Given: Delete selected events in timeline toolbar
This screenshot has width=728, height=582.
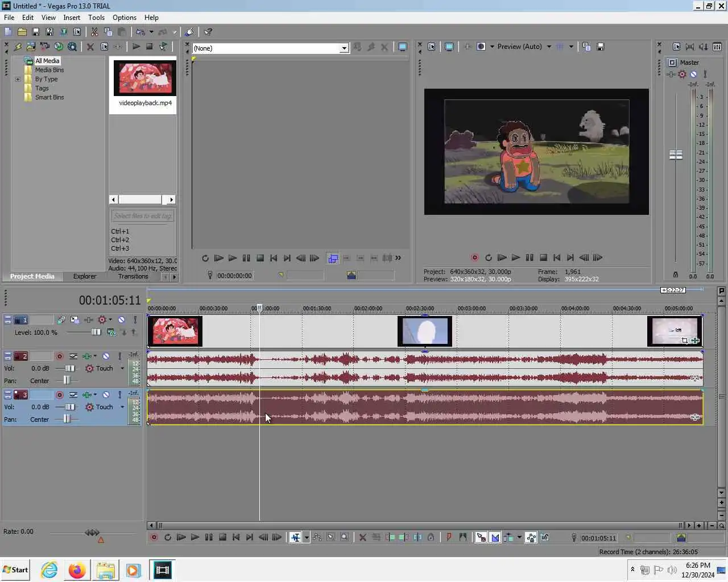Looking at the screenshot, I should 362,537.
